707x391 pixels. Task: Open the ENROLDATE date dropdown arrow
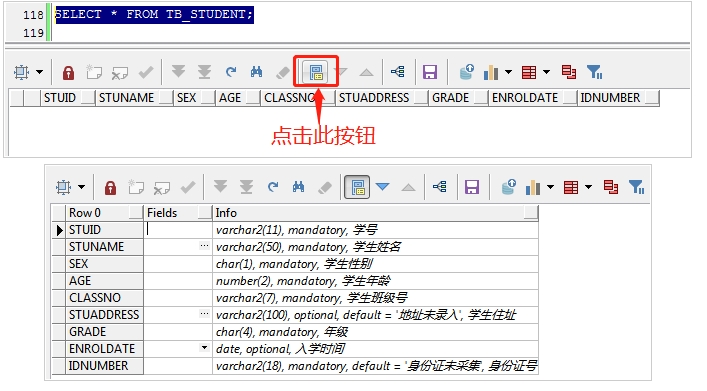click(204, 348)
